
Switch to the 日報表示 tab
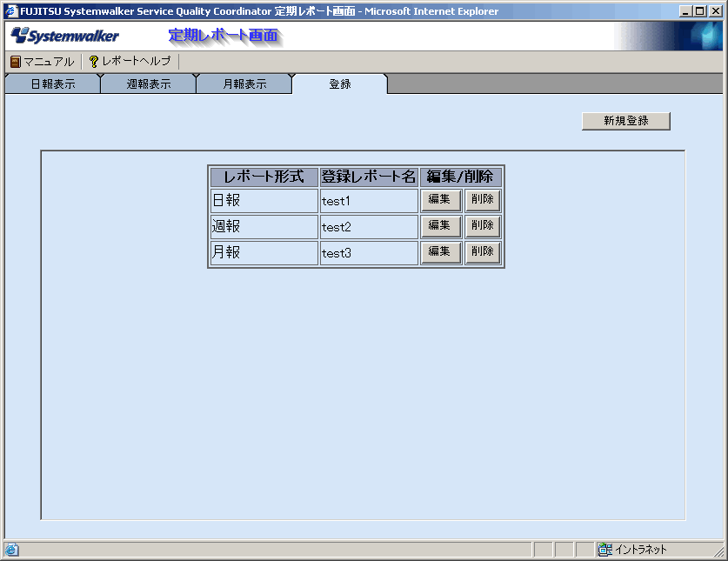(x=52, y=84)
